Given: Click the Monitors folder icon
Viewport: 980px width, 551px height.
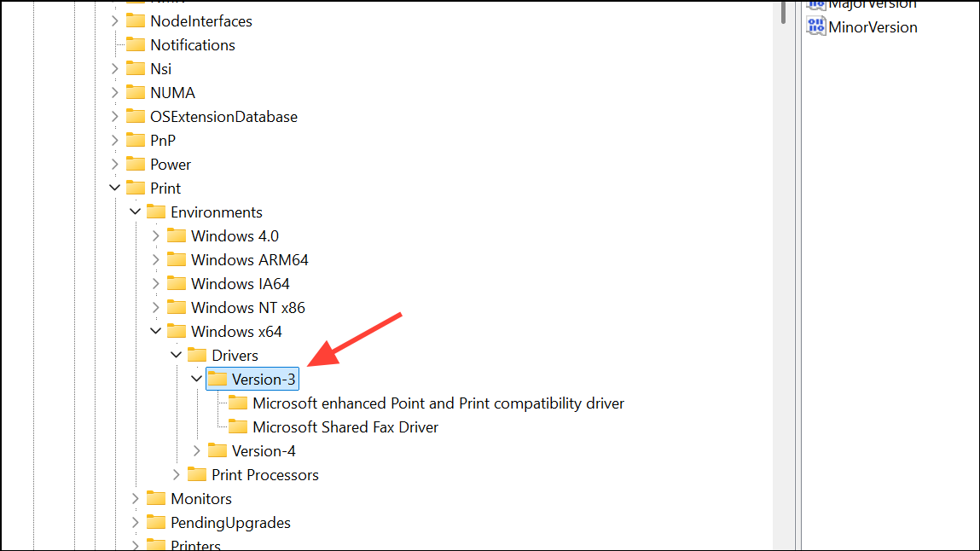Looking at the screenshot, I should (157, 498).
